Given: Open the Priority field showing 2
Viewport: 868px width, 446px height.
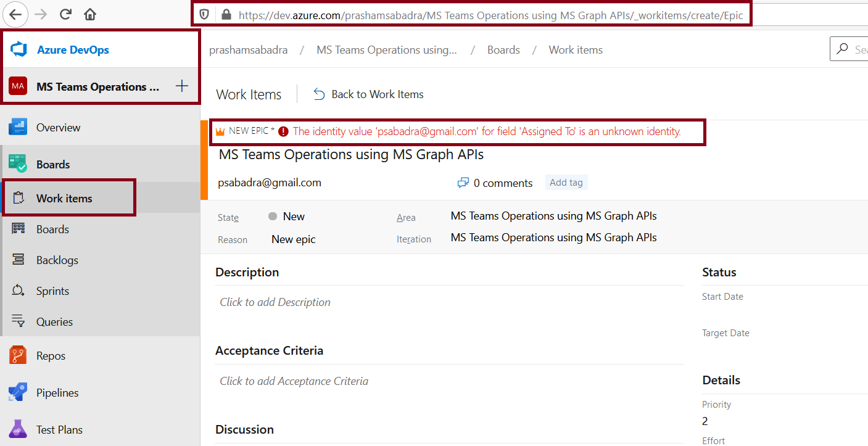Looking at the screenshot, I should (x=705, y=421).
